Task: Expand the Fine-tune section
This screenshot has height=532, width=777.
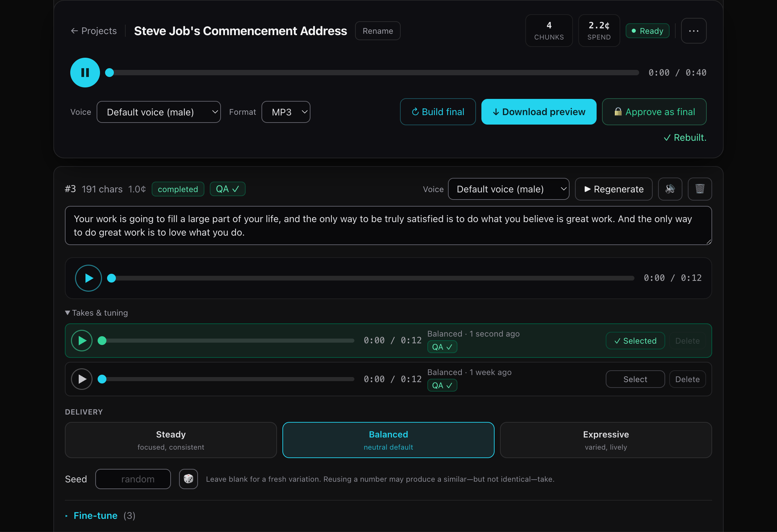Action: pyautogui.click(x=100, y=516)
